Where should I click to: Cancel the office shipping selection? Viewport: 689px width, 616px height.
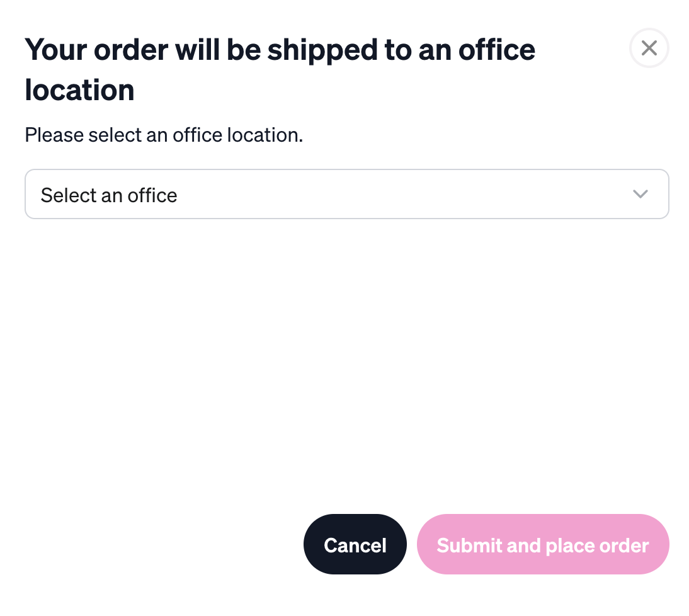355,544
